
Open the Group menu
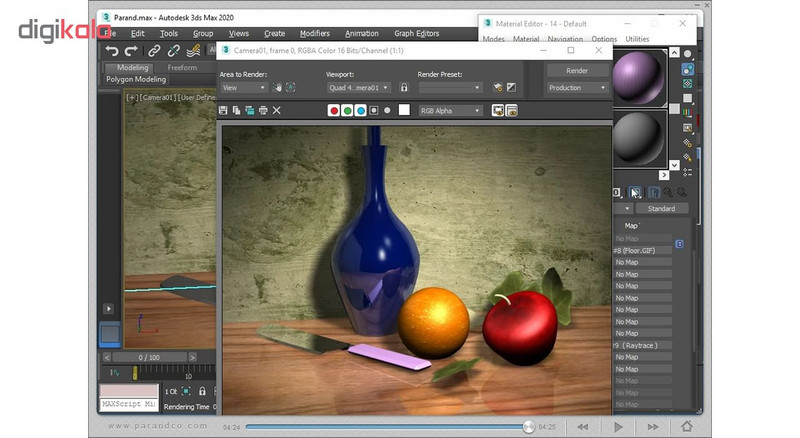(x=203, y=33)
